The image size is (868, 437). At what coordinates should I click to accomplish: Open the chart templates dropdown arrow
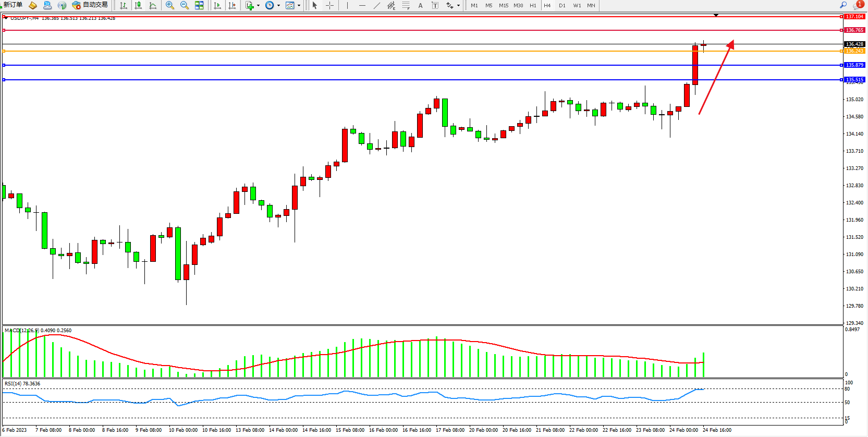coord(299,6)
